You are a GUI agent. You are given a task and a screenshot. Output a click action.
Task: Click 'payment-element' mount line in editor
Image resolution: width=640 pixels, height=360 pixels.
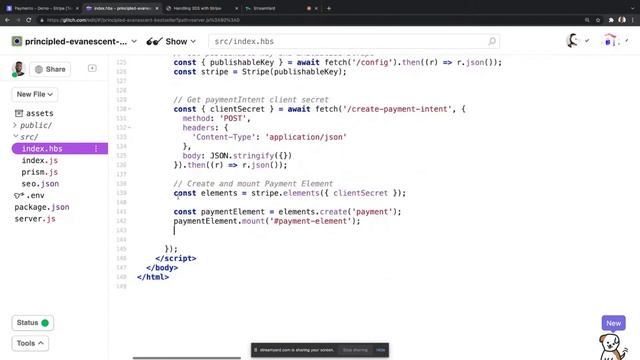click(x=267, y=221)
